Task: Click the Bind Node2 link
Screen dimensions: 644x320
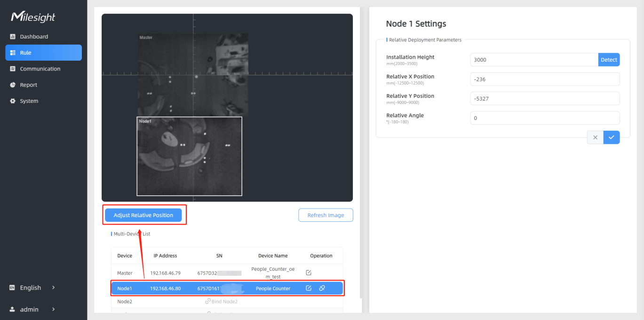Action: click(x=222, y=302)
